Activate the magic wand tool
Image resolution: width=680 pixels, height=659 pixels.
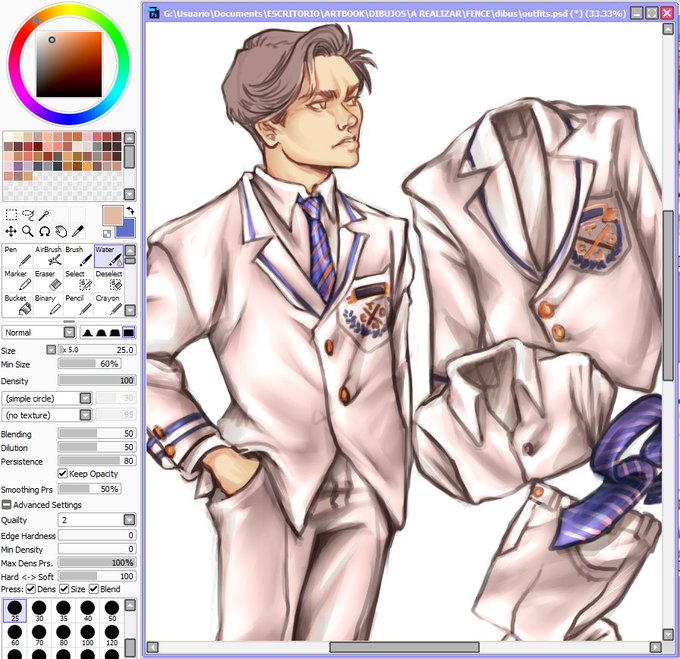44,215
